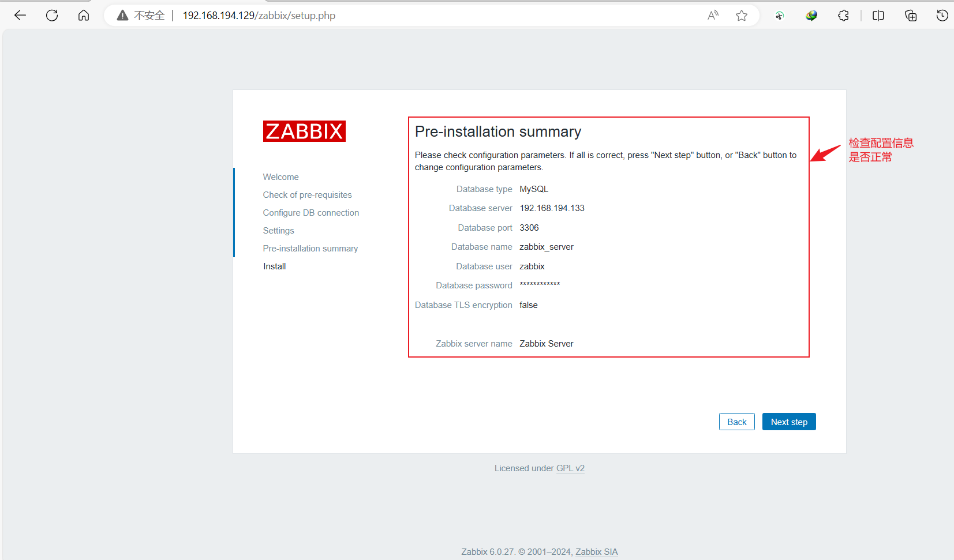Viewport: 954px width, 560px height.
Task: Click the Pre-installation summary heading
Action: pos(498,131)
